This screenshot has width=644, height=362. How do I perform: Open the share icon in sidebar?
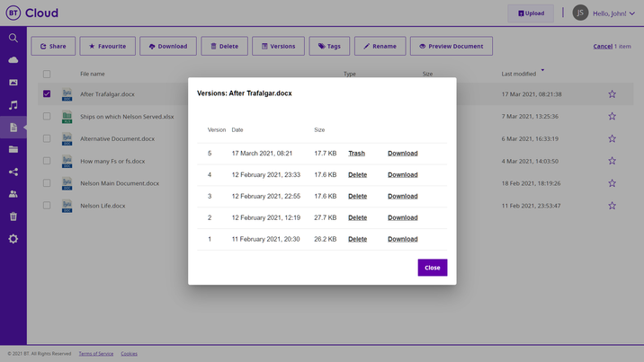tap(13, 172)
